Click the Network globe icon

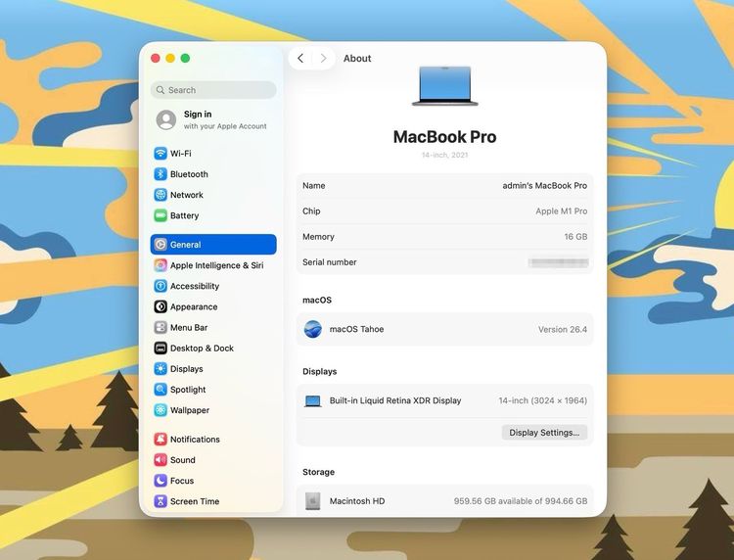coord(161,195)
